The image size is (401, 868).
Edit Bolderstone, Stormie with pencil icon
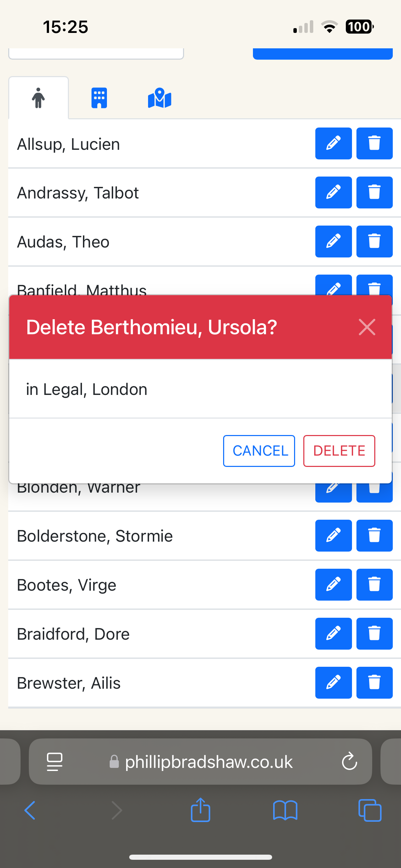pyautogui.click(x=333, y=535)
